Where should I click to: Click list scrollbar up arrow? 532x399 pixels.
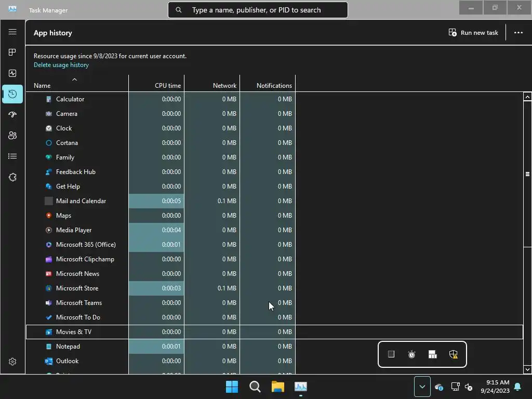(x=527, y=97)
